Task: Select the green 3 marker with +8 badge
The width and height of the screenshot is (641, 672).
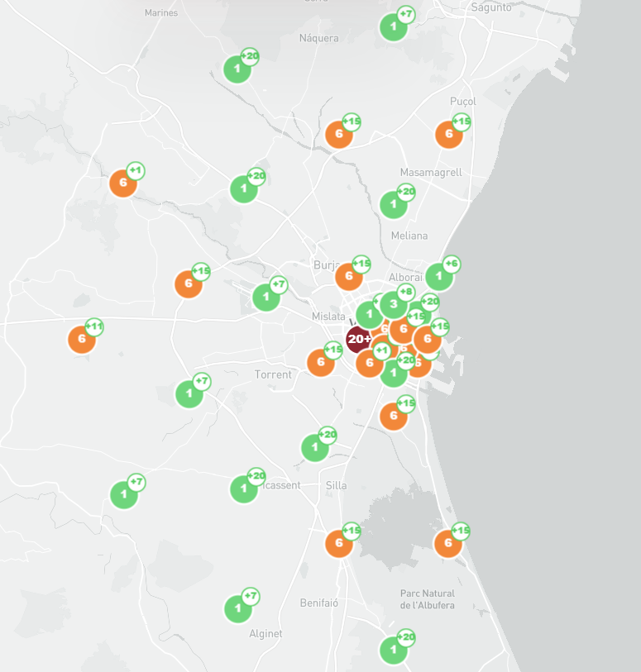Action: [x=394, y=304]
